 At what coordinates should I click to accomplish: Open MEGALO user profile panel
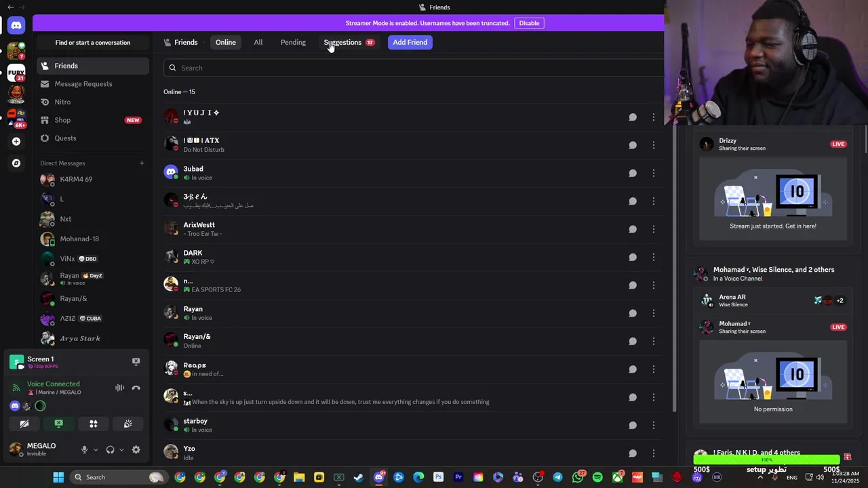tap(42, 449)
